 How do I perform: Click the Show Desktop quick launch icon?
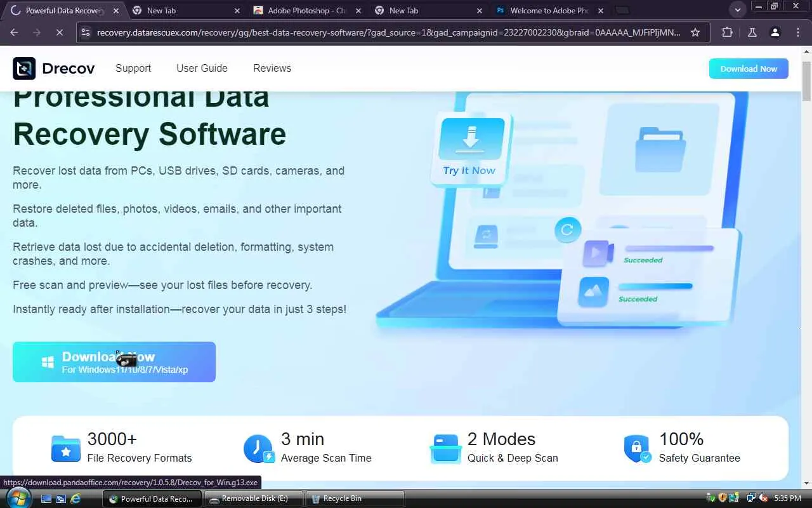tap(46, 499)
